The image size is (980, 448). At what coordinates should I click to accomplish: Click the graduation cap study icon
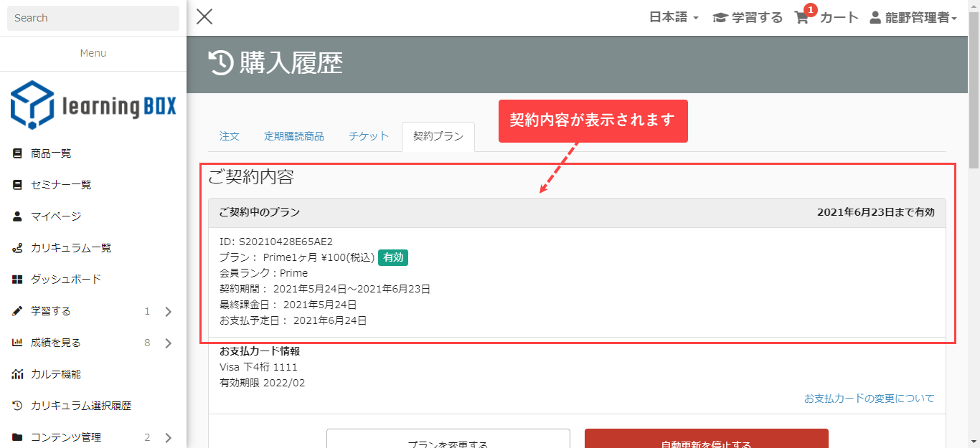[720, 18]
